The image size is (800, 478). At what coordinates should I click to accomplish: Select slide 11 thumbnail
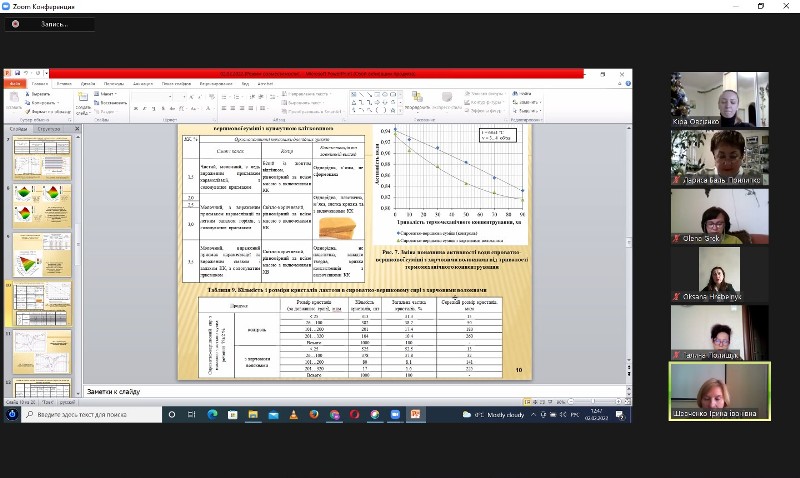42,351
